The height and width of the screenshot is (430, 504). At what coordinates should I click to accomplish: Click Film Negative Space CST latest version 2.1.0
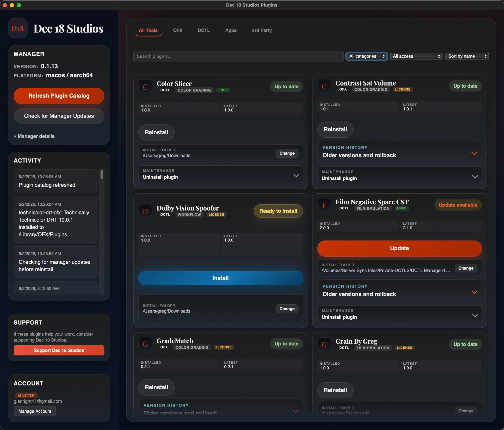(407, 228)
